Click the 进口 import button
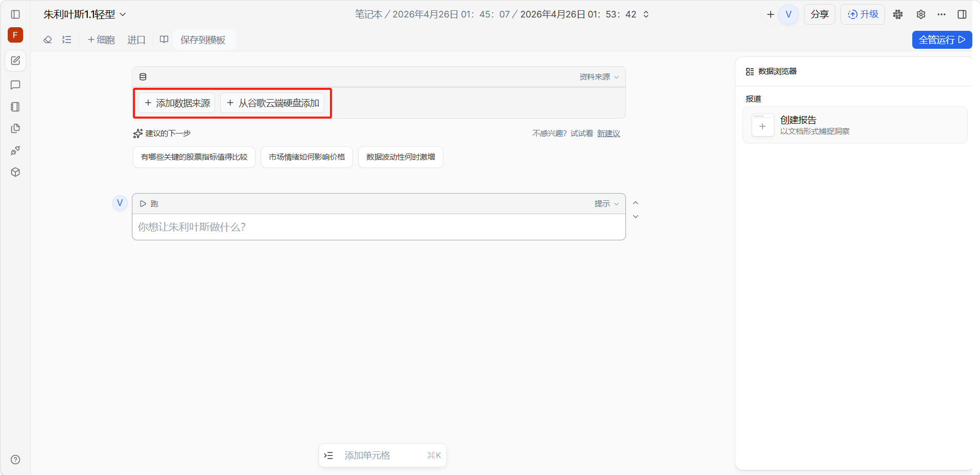Screen dimensions: 980x475 coord(136,40)
